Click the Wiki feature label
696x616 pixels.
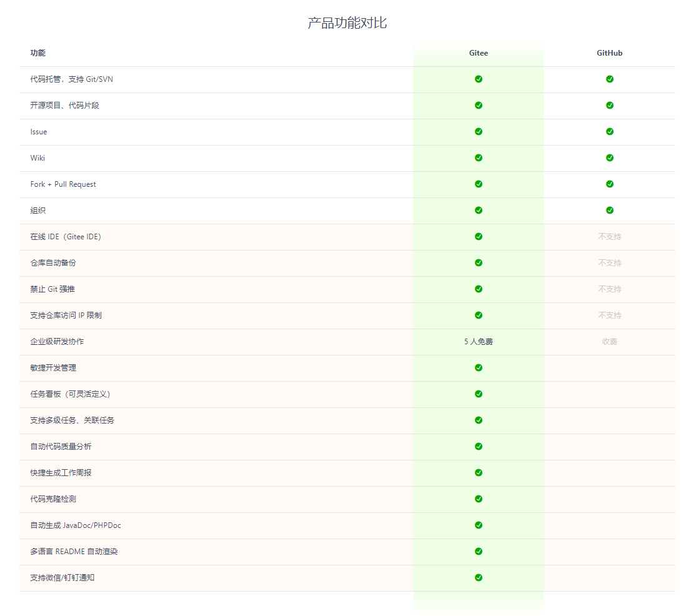pos(37,158)
